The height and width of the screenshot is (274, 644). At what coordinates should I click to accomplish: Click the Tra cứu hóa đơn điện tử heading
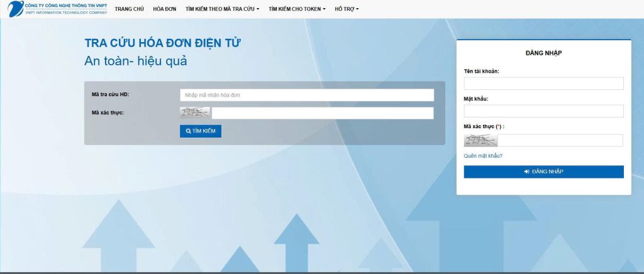[163, 43]
